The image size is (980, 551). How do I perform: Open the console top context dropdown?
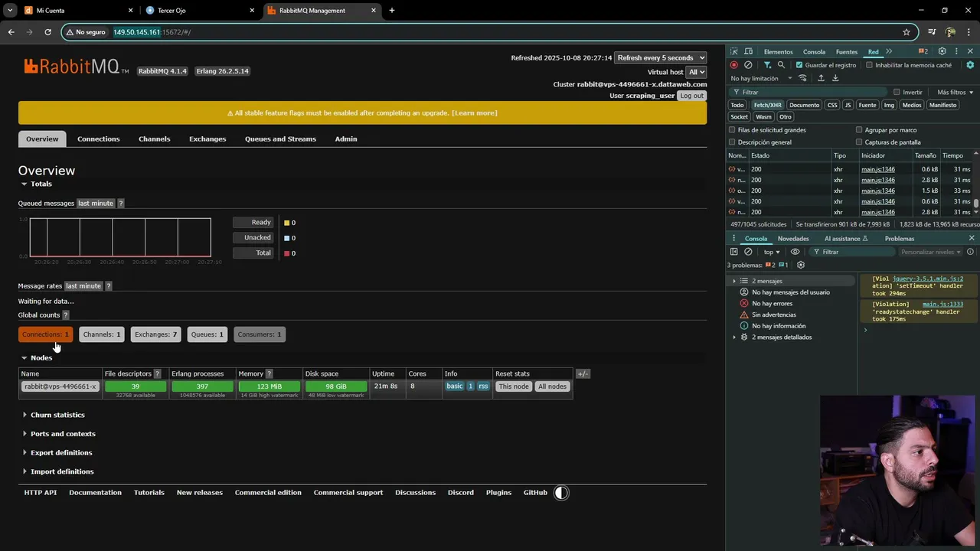tap(772, 252)
